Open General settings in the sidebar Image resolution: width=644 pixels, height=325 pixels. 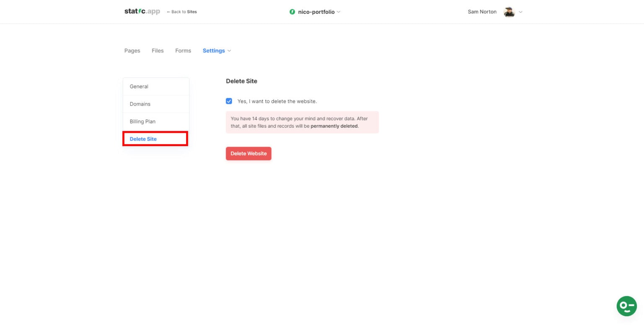[x=139, y=86]
